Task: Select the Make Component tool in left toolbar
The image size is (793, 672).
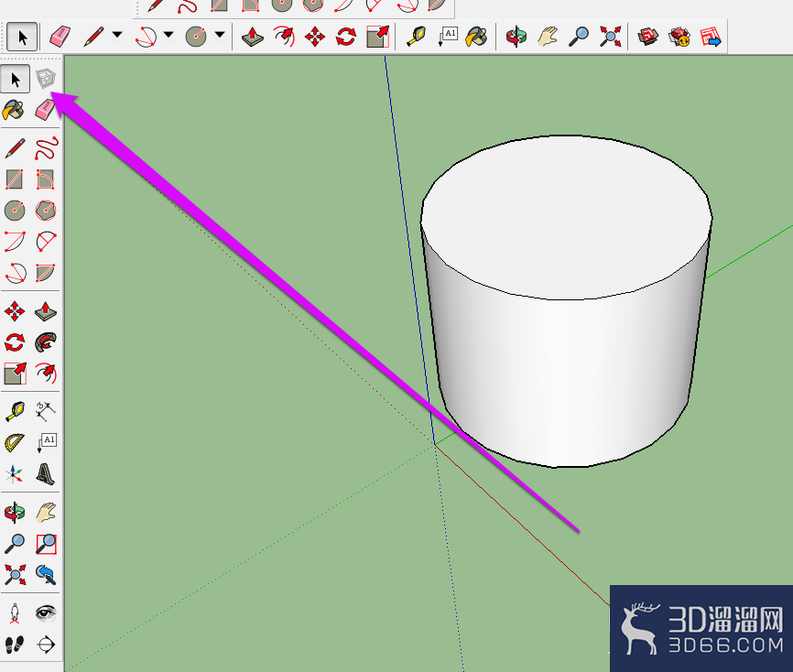Action: 46,79
